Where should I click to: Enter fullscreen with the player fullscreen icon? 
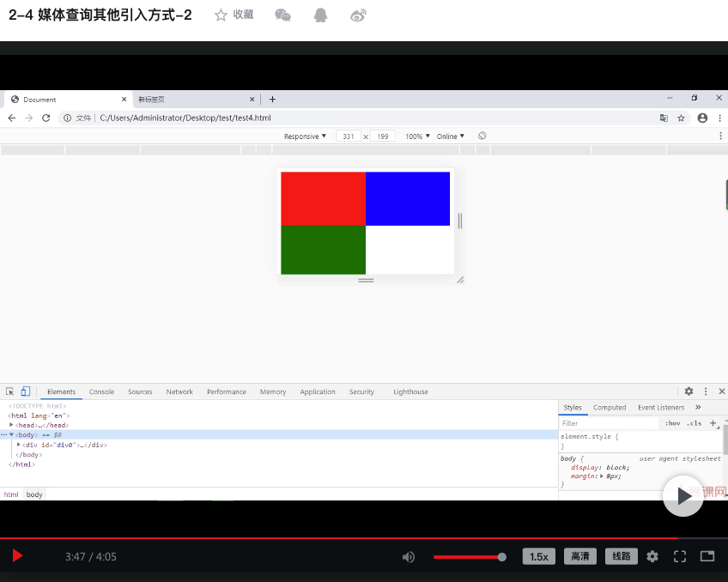pos(680,556)
